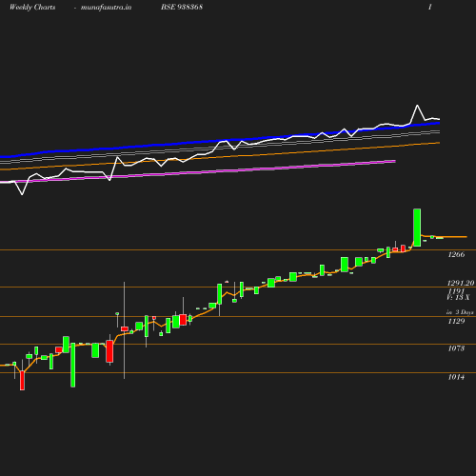Click the 1266 price level label
The width and height of the screenshot is (476, 476).
[x=456, y=254]
